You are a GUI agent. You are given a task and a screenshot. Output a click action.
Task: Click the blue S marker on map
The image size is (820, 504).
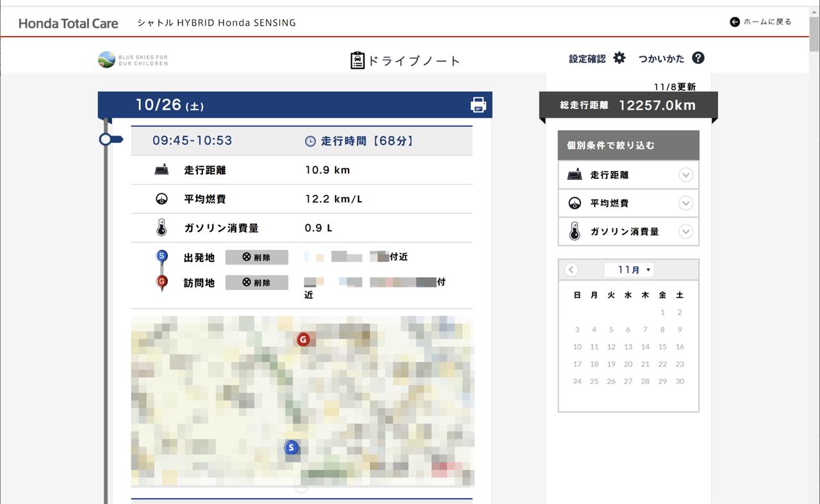pyautogui.click(x=291, y=447)
